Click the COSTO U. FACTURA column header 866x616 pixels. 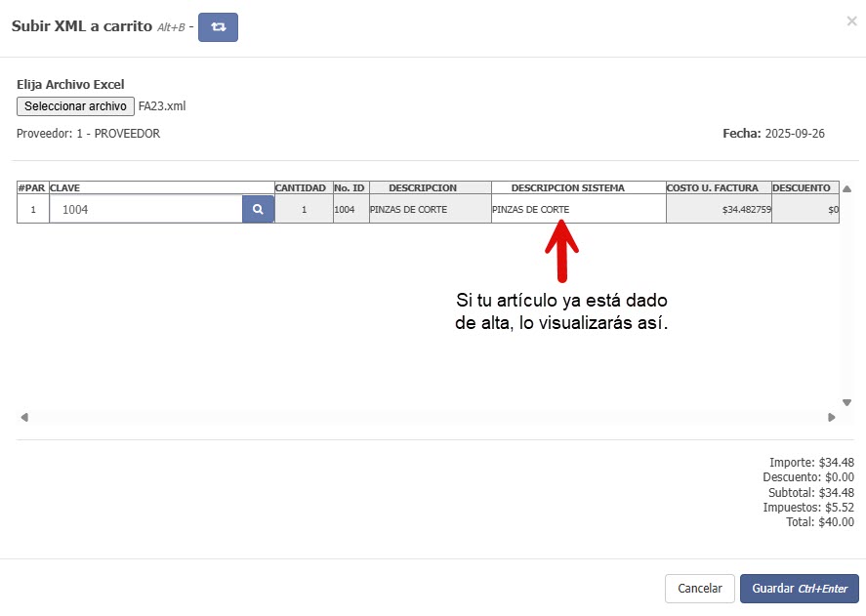[719, 187]
